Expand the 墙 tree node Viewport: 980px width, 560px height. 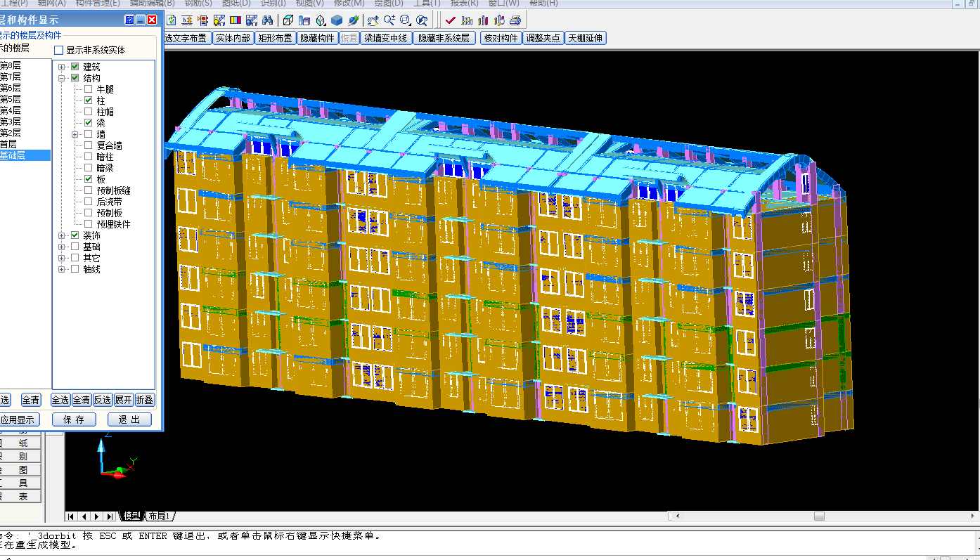point(75,134)
